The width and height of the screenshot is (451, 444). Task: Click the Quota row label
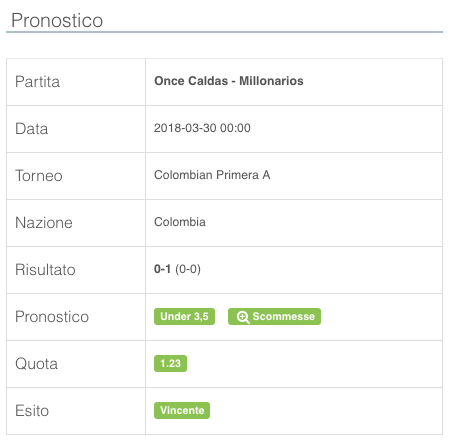36,364
